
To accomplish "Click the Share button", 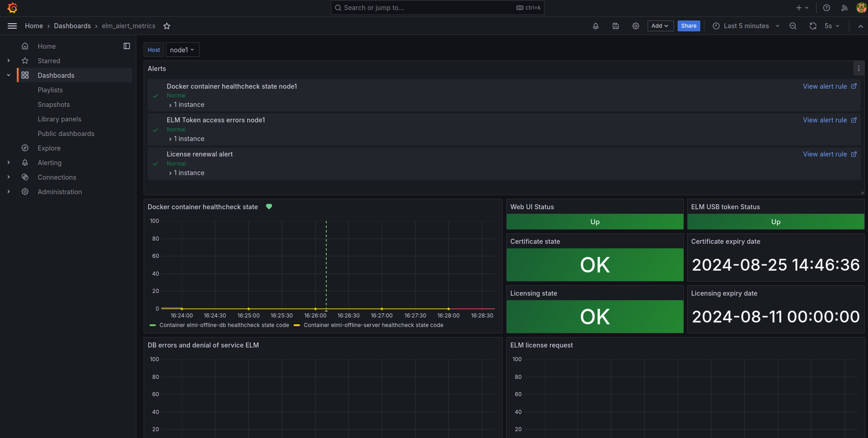I will (x=689, y=26).
